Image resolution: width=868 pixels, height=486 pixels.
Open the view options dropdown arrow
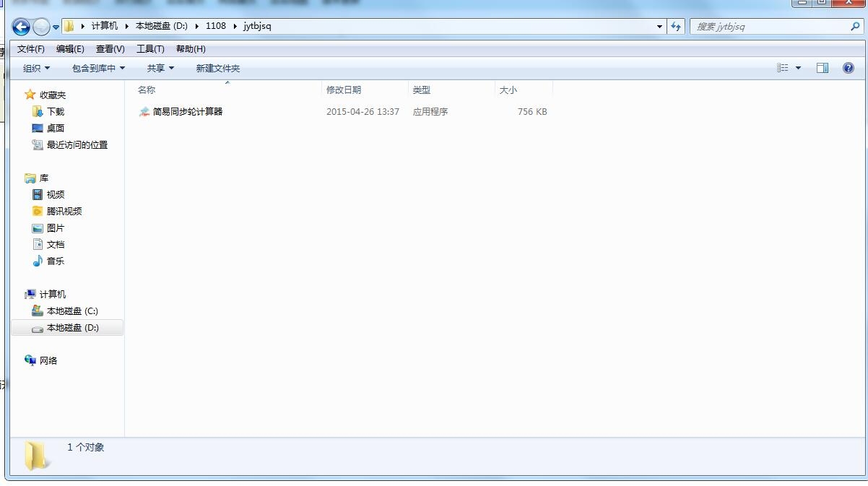798,68
